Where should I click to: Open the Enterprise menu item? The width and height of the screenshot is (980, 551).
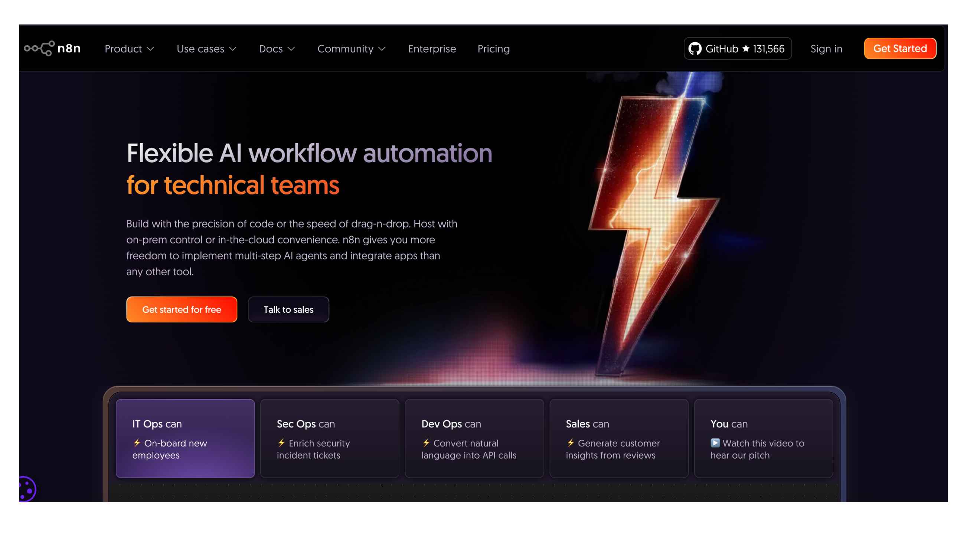coord(432,49)
